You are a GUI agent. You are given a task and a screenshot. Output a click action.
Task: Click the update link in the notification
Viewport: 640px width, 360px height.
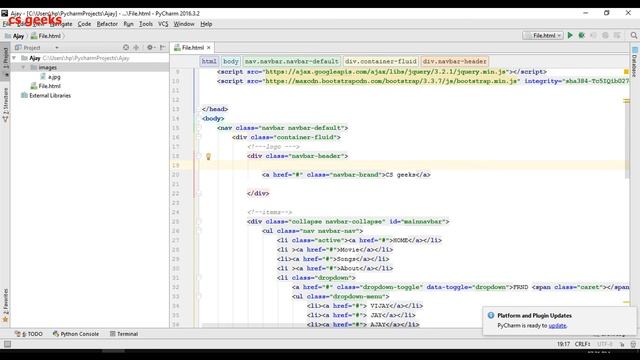point(557,326)
